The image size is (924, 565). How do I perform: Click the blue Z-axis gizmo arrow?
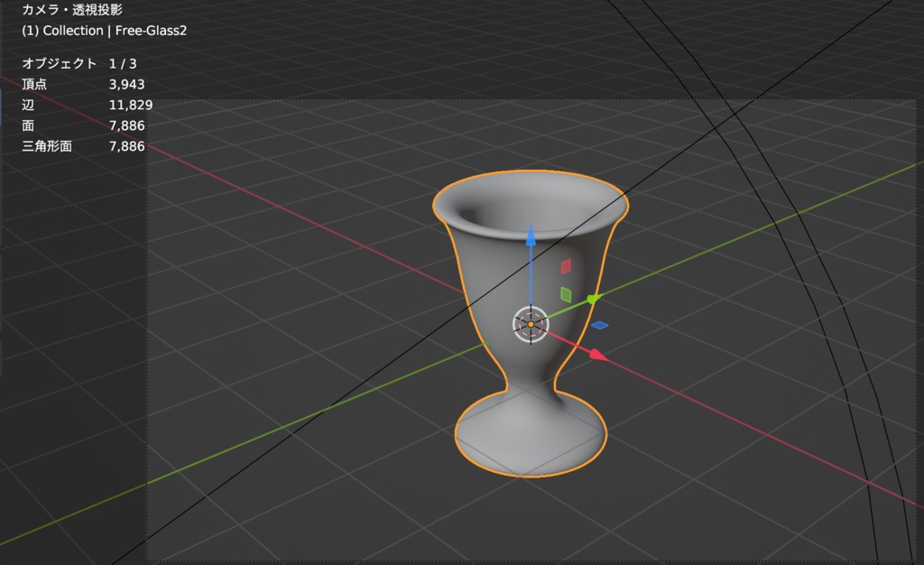(x=531, y=236)
